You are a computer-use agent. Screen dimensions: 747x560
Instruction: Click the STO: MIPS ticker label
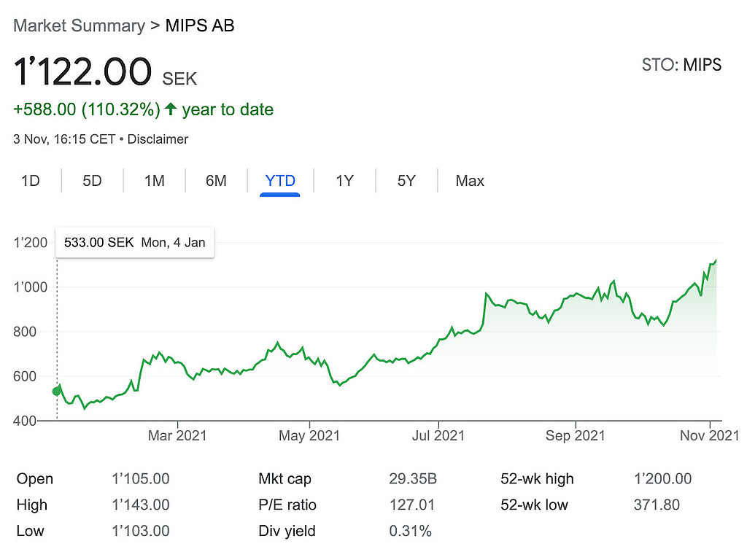pyautogui.click(x=681, y=65)
